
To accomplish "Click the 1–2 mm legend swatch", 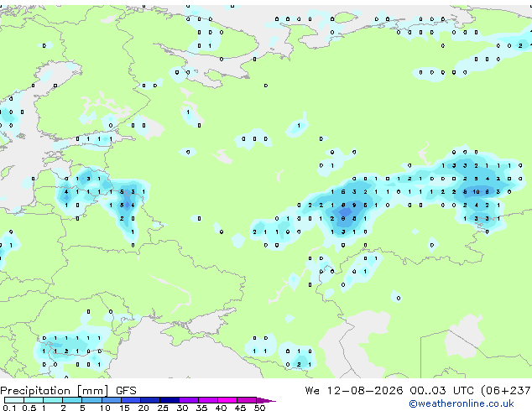I will pos(53,400).
